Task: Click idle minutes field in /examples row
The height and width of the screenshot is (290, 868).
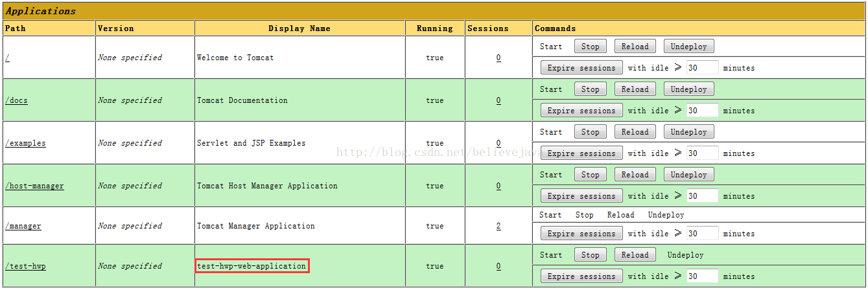Action: [702, 153]
